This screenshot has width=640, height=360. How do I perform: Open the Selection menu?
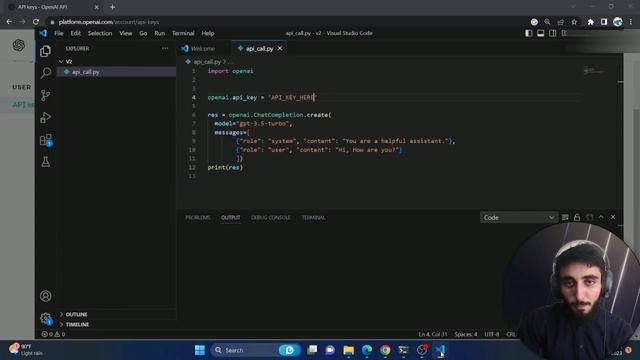click(x=100, y=33)
